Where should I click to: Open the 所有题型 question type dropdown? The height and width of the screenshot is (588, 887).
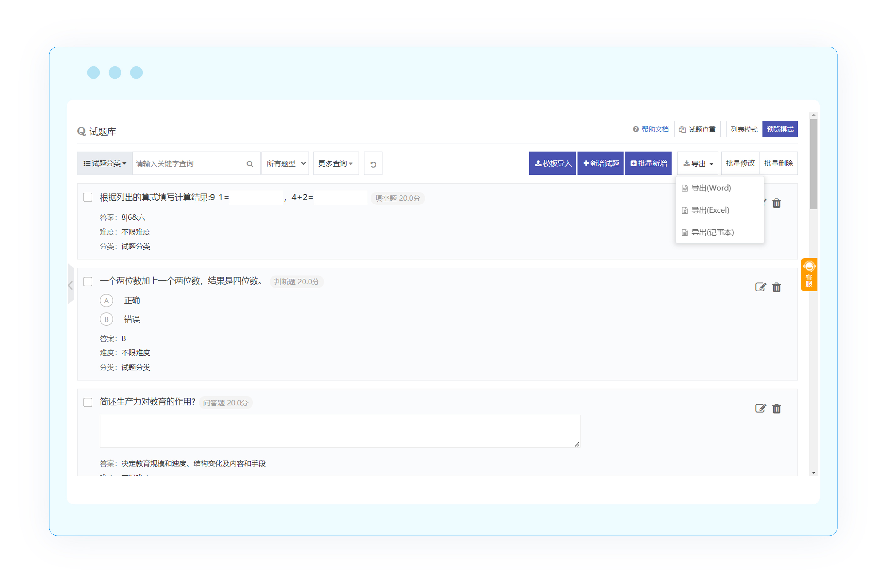pos(285,163)
